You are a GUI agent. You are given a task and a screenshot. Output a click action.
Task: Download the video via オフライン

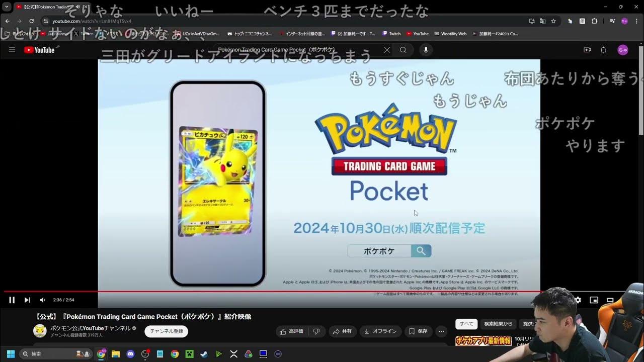coord(380,331)
